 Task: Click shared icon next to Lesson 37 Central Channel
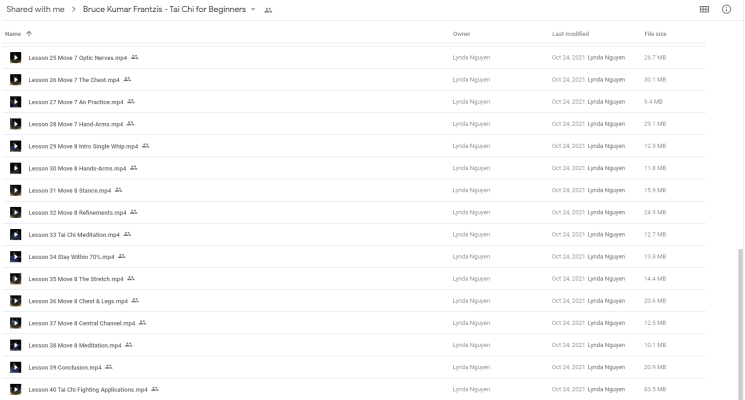tap(143, 322)
